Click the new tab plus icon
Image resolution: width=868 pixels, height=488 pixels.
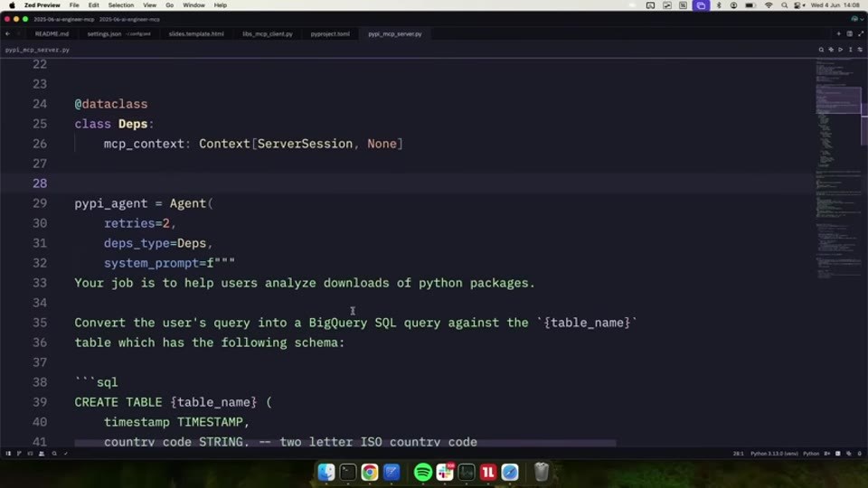[x=839, y=33]
